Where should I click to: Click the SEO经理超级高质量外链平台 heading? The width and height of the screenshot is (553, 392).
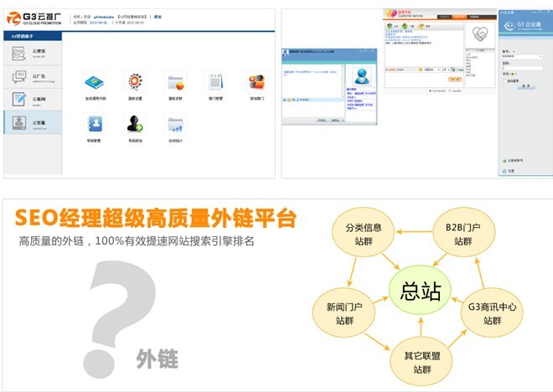(155, 219)
